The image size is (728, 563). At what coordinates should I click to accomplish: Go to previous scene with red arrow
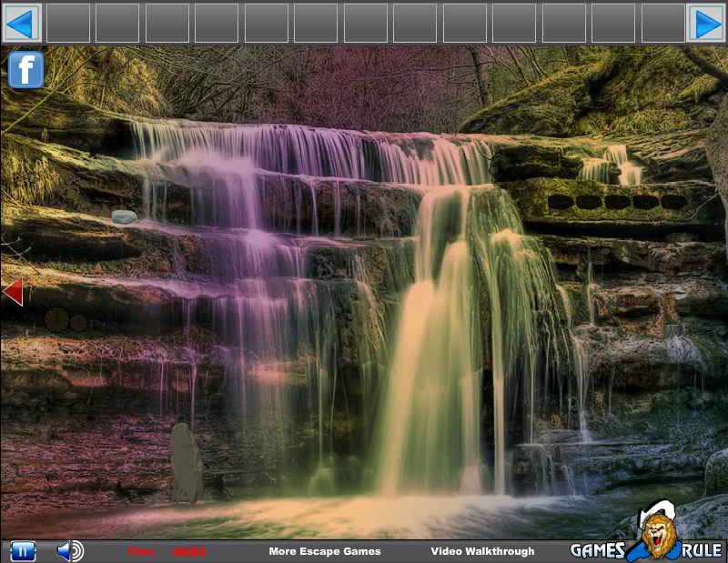[x=13, y=291]
